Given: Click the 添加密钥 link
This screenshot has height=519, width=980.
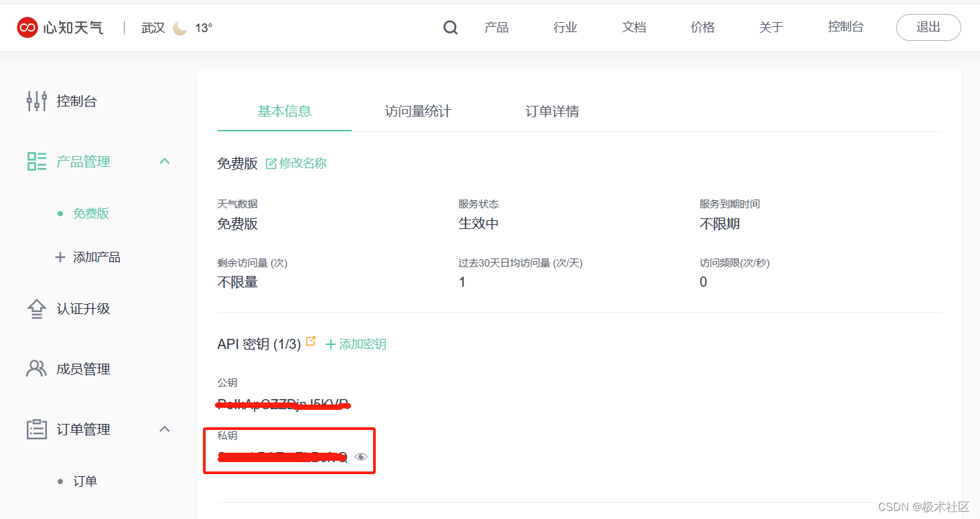Looking at the screenshot, I should coord(362,344).
